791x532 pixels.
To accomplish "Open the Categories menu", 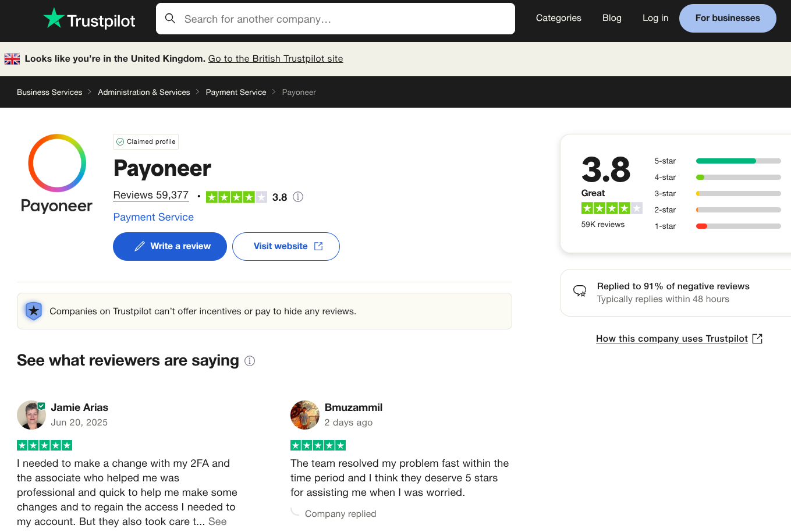I will point(558,18).
